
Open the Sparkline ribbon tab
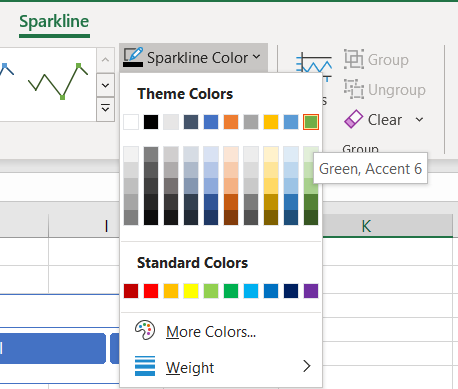(54, 22)
